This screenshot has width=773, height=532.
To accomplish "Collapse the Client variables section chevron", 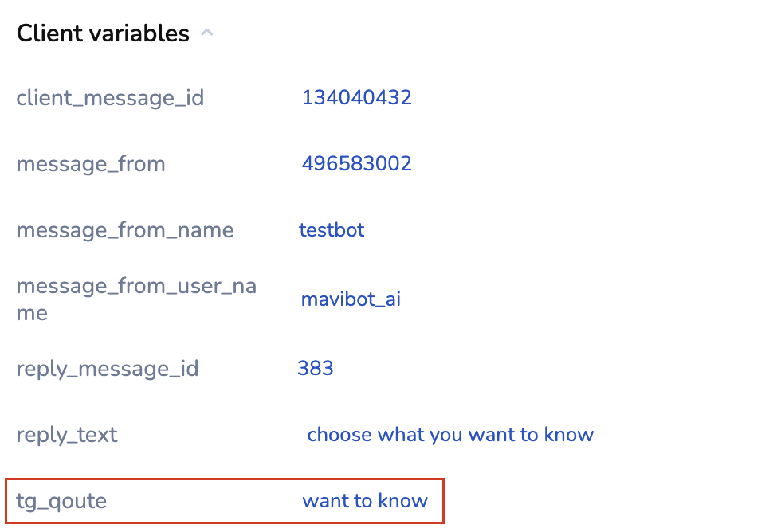I will pos(207,33).
